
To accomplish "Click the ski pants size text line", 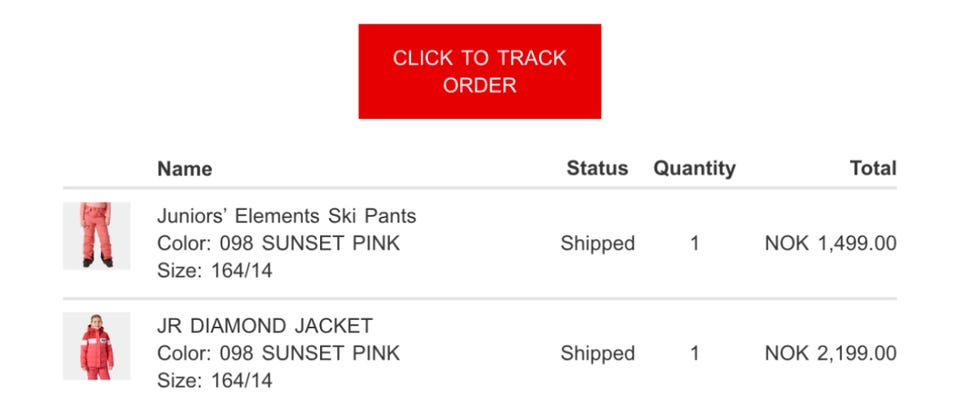I will [214, 270].
